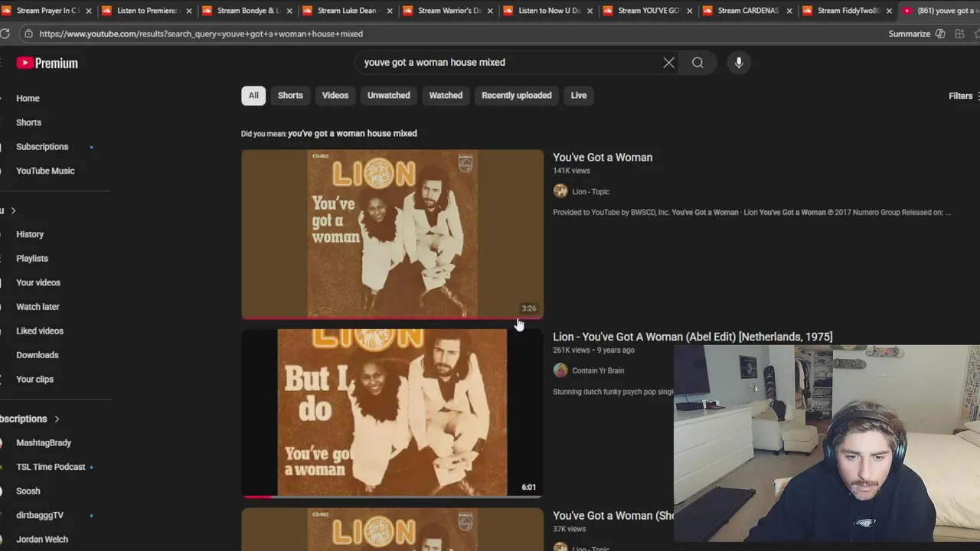980x551 pixels.
Task: Select the Watched filter chip
Action: [x=446, y=96]
